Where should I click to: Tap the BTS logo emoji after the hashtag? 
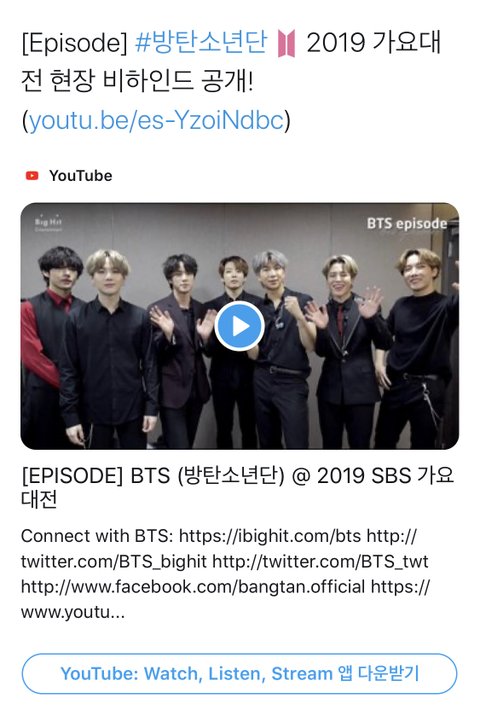(286, 43)
